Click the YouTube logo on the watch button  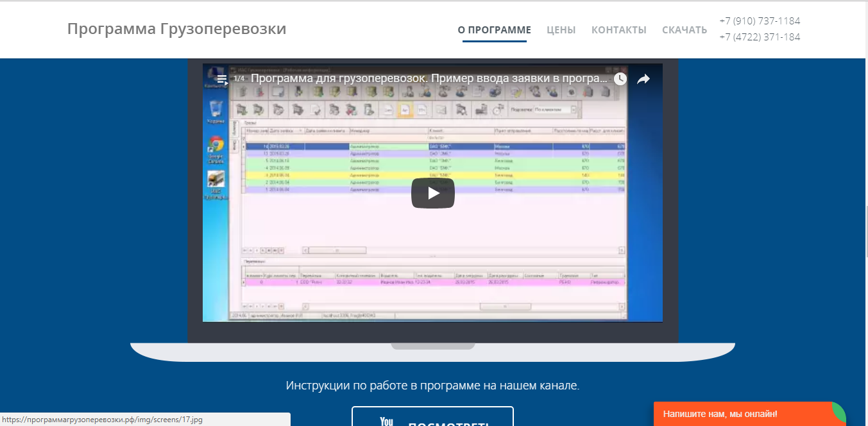pos(386,420)
